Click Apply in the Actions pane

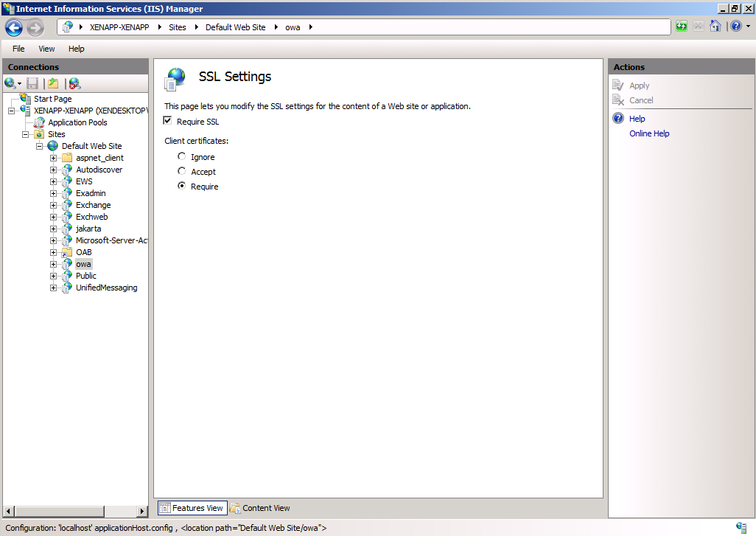(x=640, y=86)
